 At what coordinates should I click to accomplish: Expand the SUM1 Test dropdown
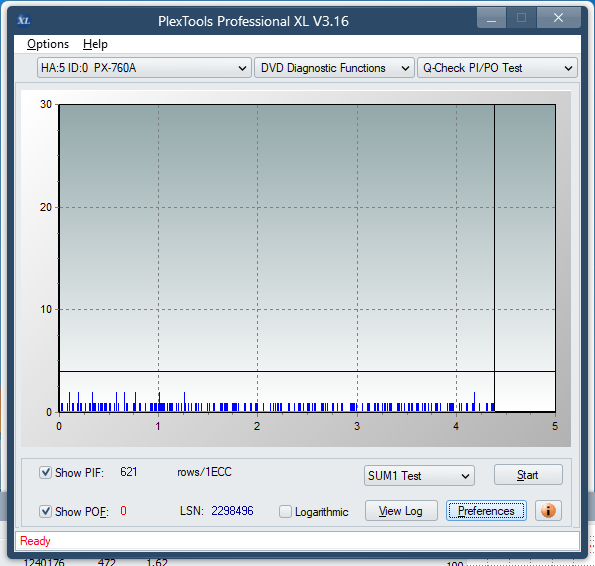(419, 476)
